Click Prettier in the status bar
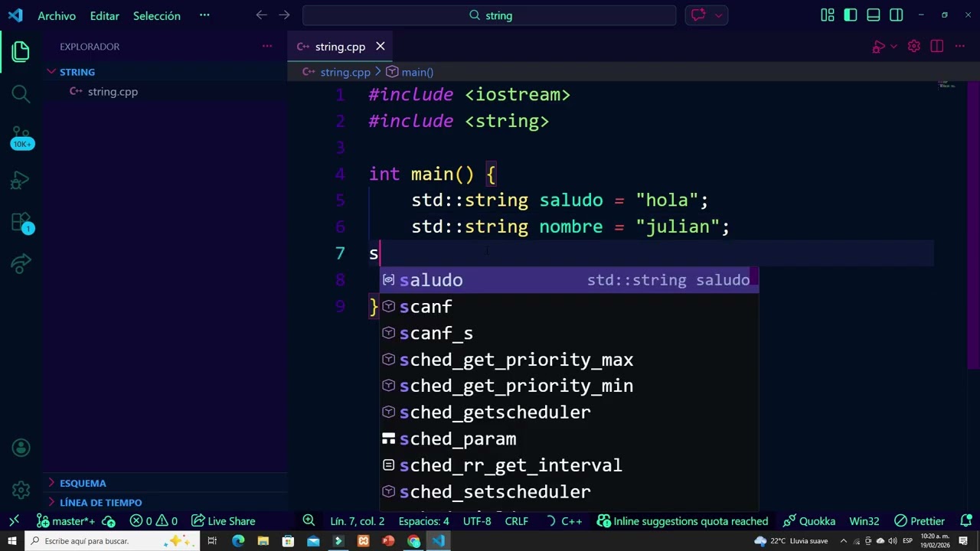The image size is (980, 551). pyautogui.click(x=920, y=521)
